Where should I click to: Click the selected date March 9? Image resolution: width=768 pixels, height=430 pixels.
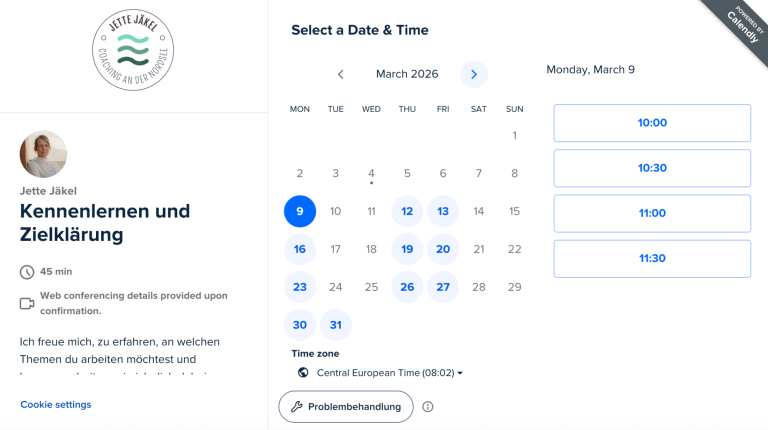click(x=300, y=211)
